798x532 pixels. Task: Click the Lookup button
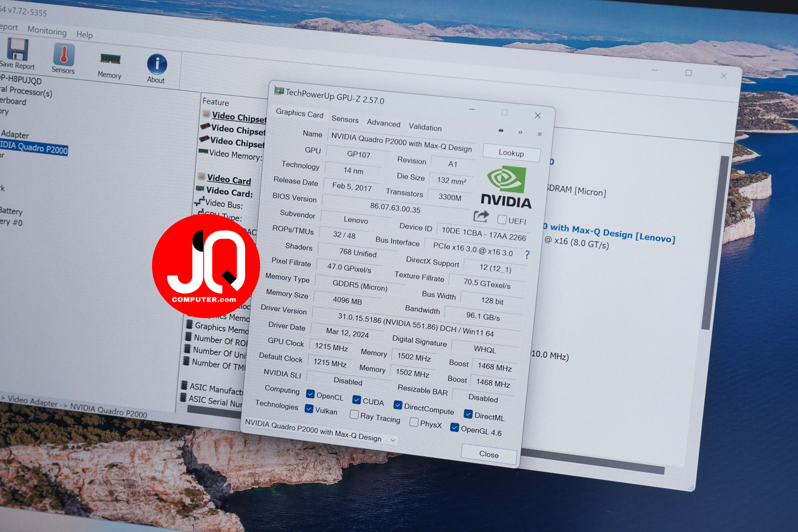point(511,153)
